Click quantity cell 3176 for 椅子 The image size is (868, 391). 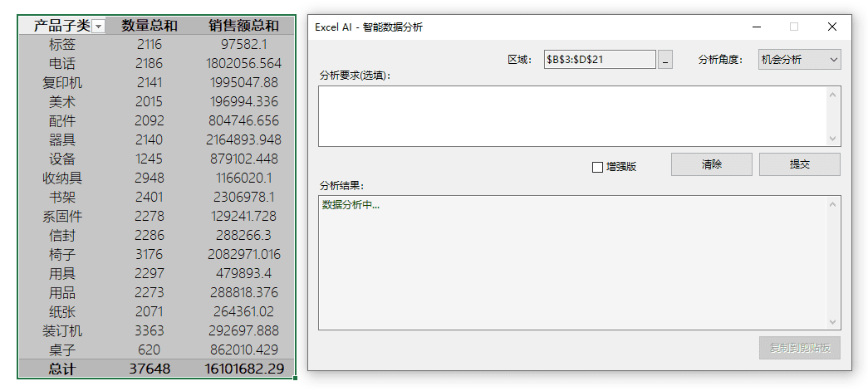(150, 254)
